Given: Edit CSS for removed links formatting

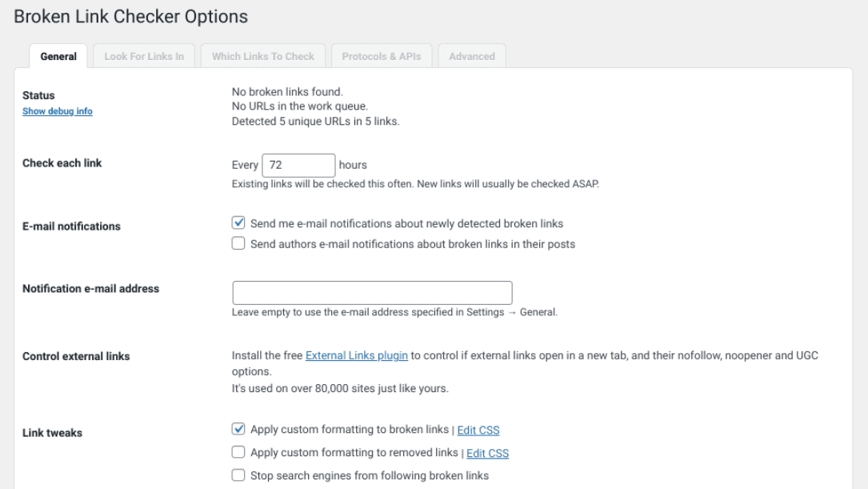Looking at the screenshot, I should 487,453.
